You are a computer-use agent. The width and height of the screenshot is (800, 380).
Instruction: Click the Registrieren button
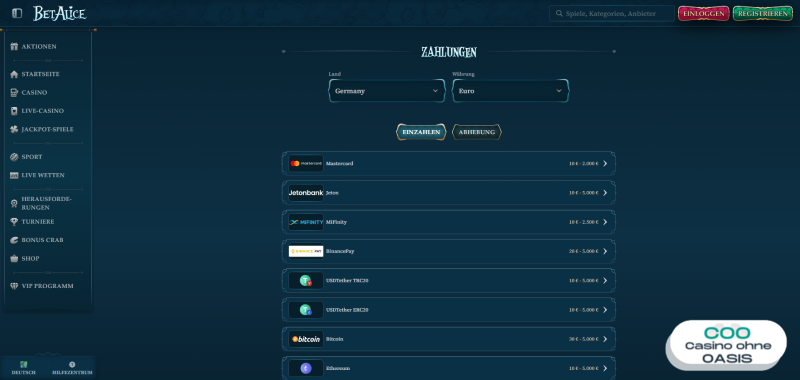[x=763, y=14]
